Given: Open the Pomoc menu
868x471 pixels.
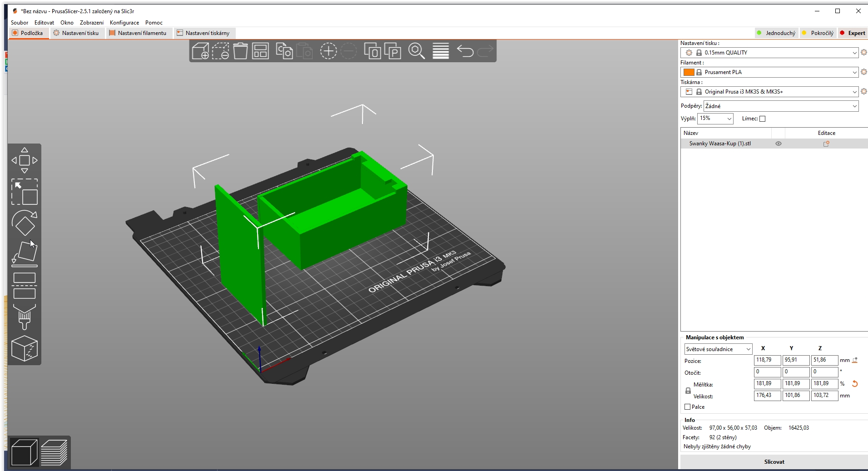Looking at the screenshot, I should pos(154,23).
